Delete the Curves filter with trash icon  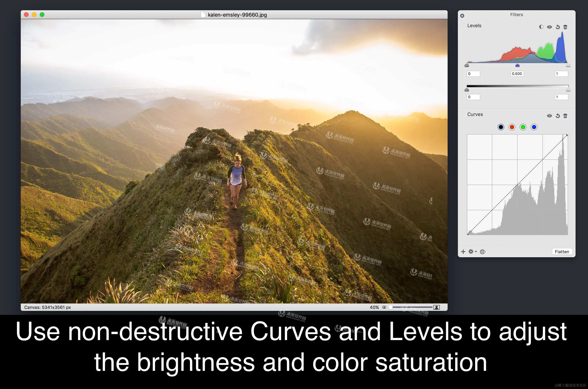click(x=565, y=116)
